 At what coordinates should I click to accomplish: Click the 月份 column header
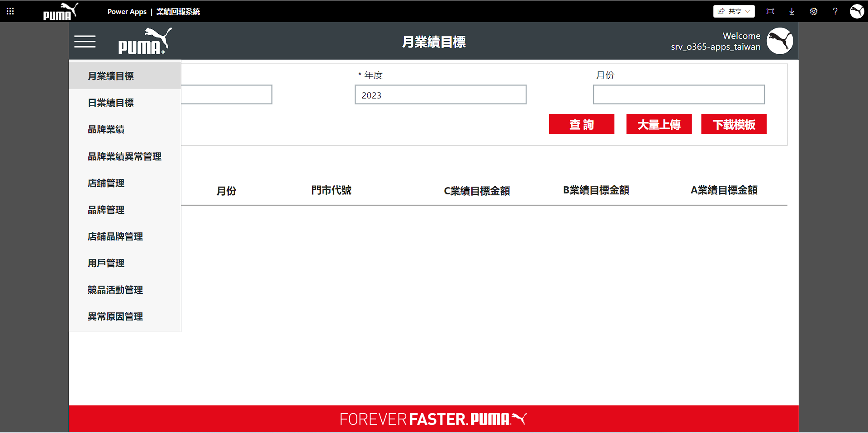pos(226,191)
